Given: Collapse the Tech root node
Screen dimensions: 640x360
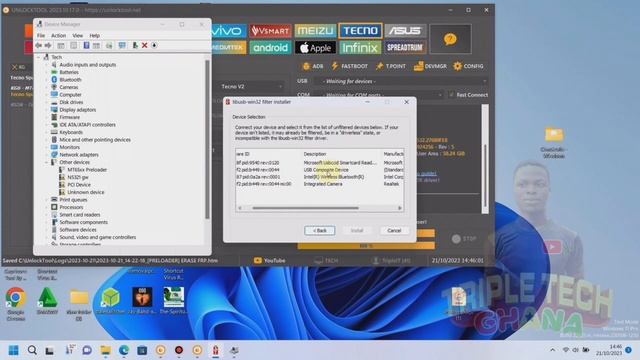Looking at the screenshot, I should coord(39,57).
